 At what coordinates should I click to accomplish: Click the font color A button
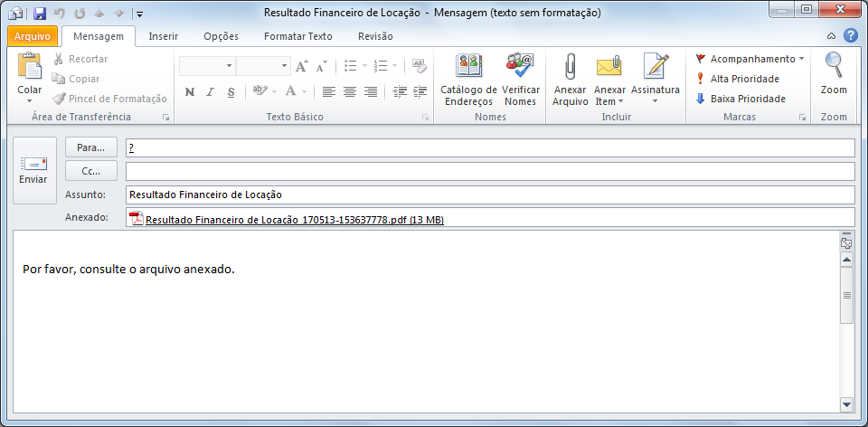[291, 92]
